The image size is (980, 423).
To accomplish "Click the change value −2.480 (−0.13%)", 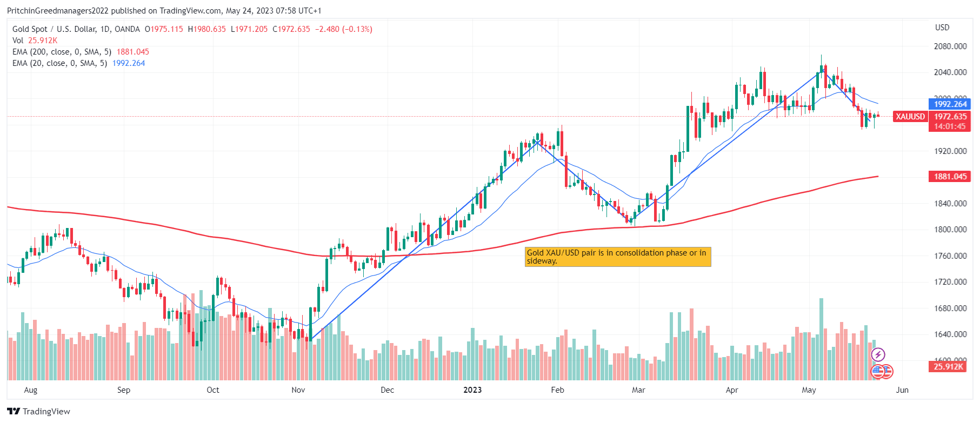I will tap(344, 29).
